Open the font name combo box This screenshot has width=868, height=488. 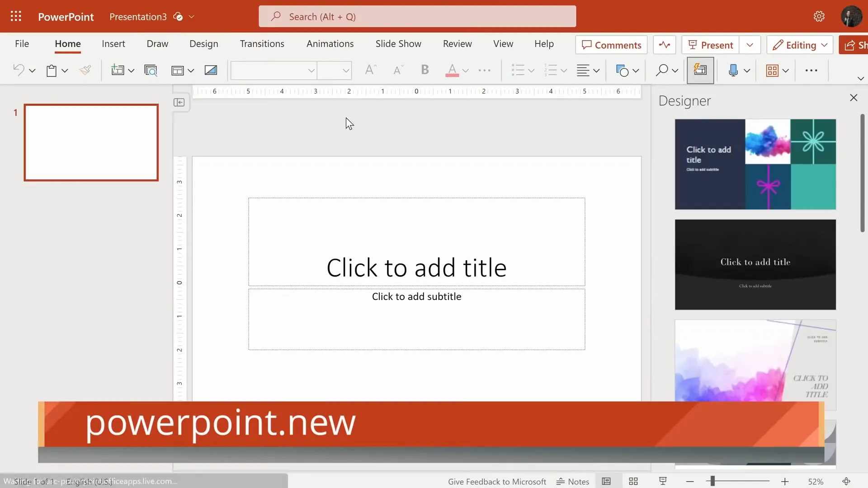point(274,70)
